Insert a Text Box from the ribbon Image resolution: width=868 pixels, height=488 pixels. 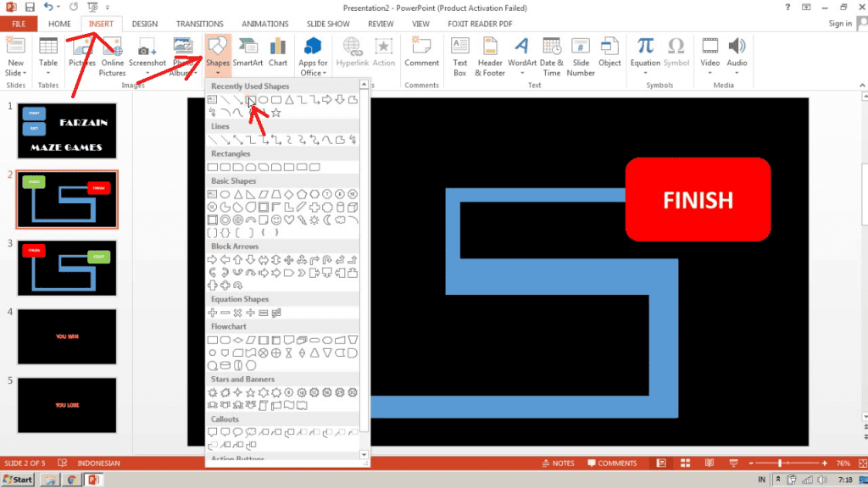pos(460,57)
